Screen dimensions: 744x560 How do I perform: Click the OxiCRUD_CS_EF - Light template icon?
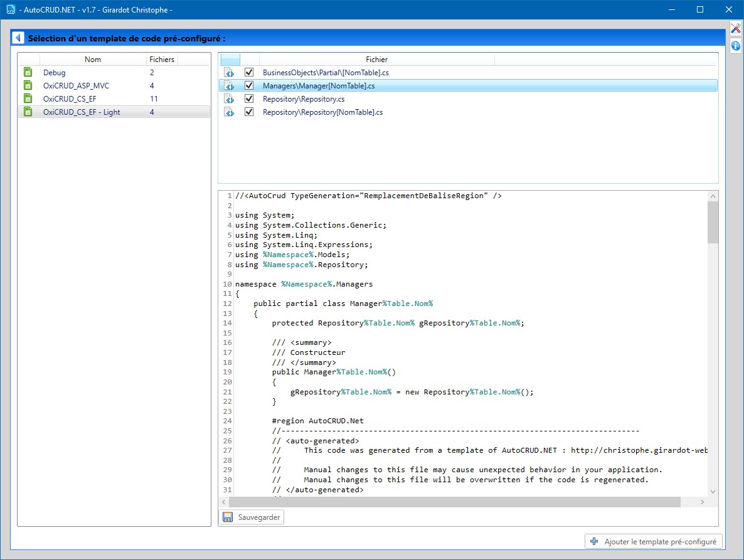pyautogui.click(x=28, y=112)
